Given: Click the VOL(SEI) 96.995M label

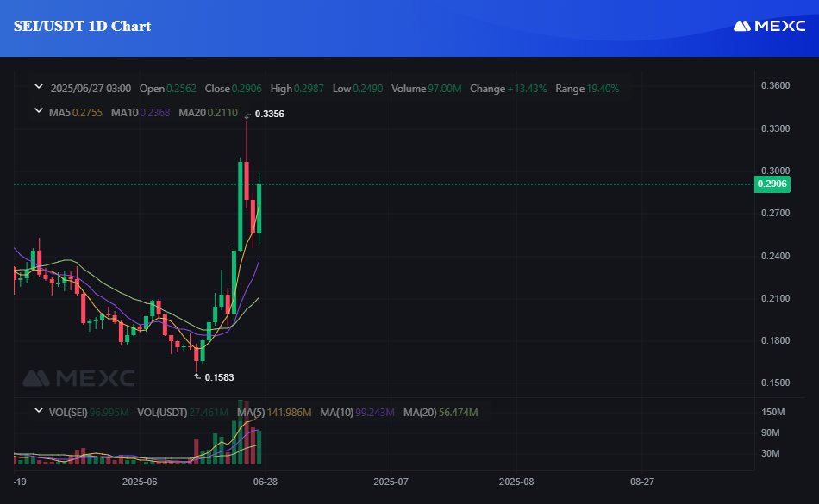Looking at the screenshot, I should click(89, 413).
